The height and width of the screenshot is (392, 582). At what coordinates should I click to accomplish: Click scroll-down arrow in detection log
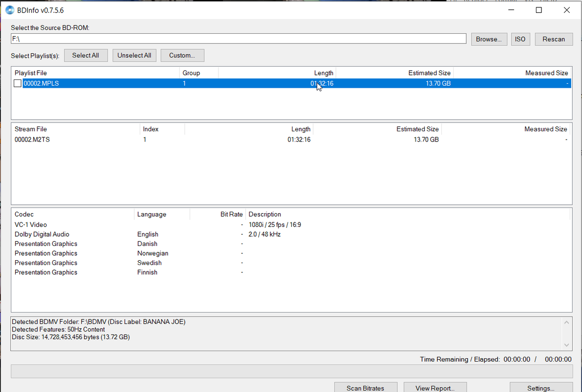tap(566, 345)
